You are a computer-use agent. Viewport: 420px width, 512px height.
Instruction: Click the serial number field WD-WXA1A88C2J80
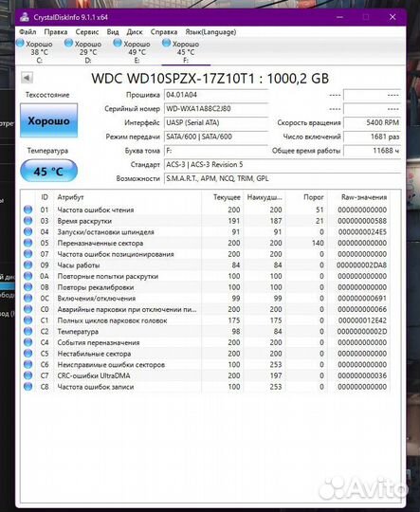(216, 109)
